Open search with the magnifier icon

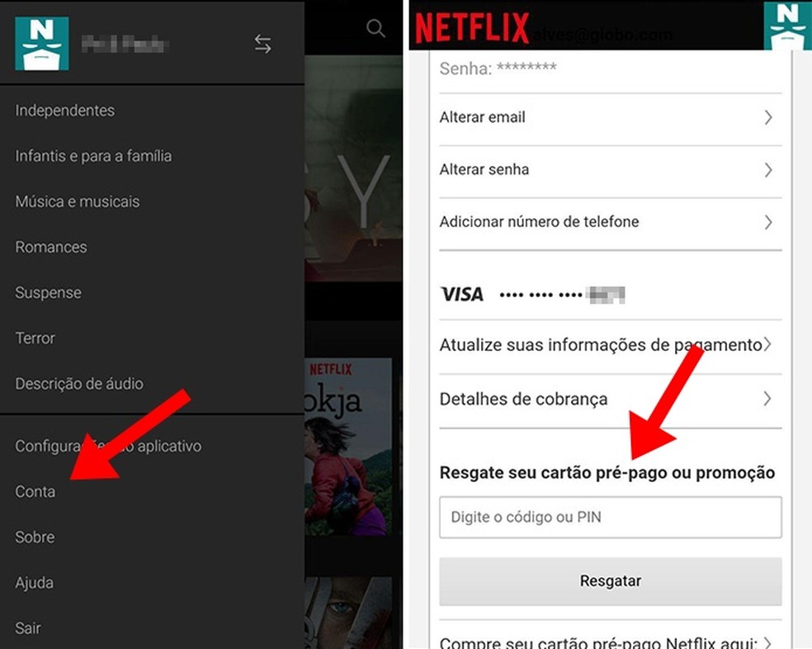click(375, 29)
